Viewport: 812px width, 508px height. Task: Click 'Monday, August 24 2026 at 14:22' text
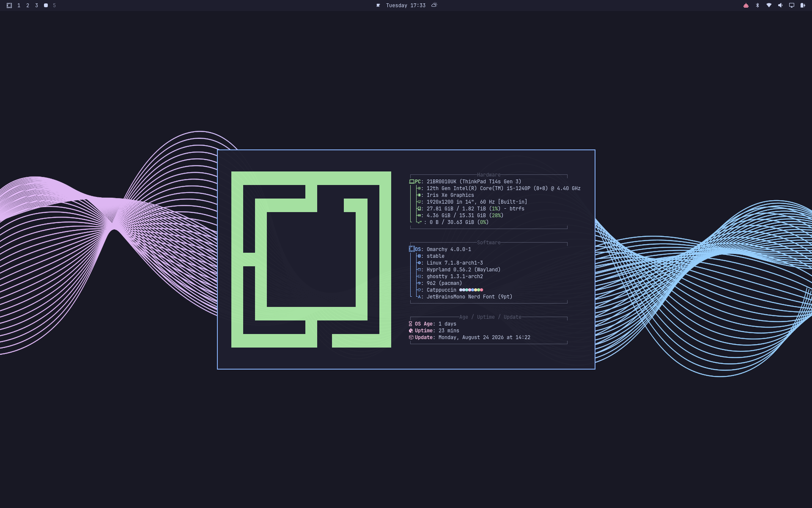(484, 337)
